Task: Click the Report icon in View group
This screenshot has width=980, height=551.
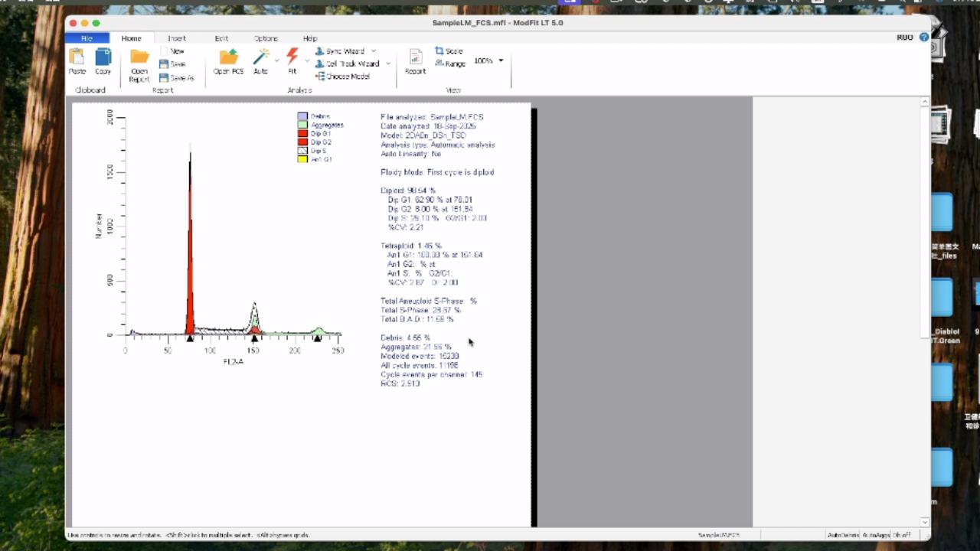Action: point(415,57)
